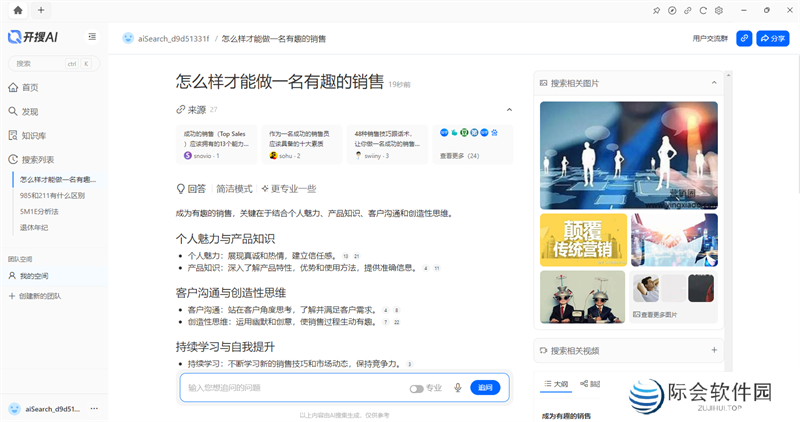Focus the sidebar 搜索 box
This screenshot has width=800, height=422.
click(54, 64)
